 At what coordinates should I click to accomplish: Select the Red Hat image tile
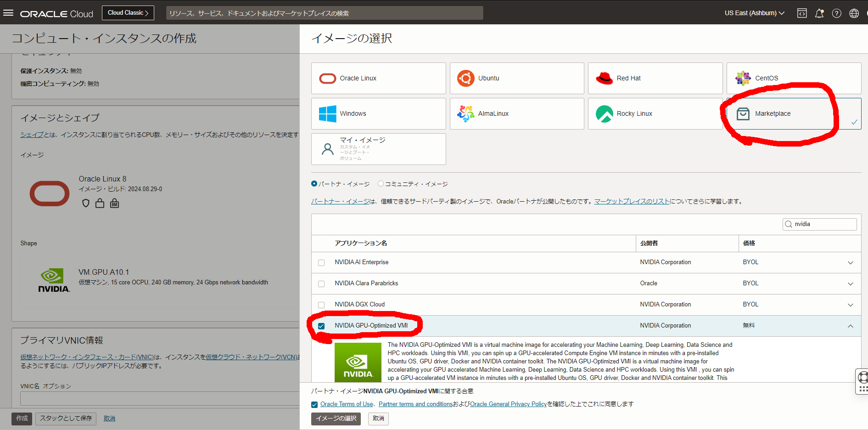[655, 79]
